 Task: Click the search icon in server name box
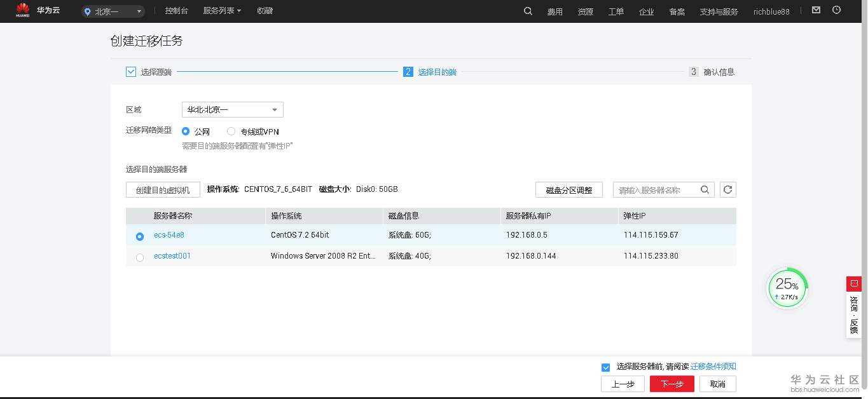click(705, 189)
